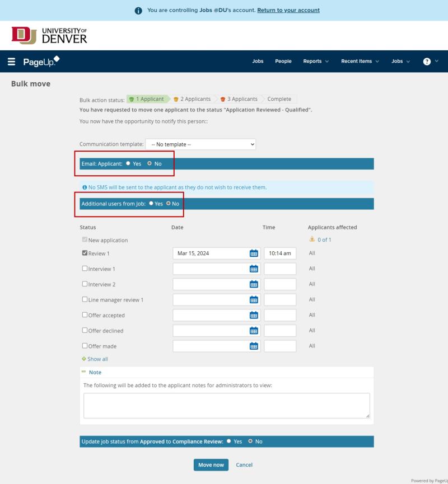This screenshot has width=448, height=484.
Task: Open calendar picker for Interview 1 row
Action: [254, 269]
